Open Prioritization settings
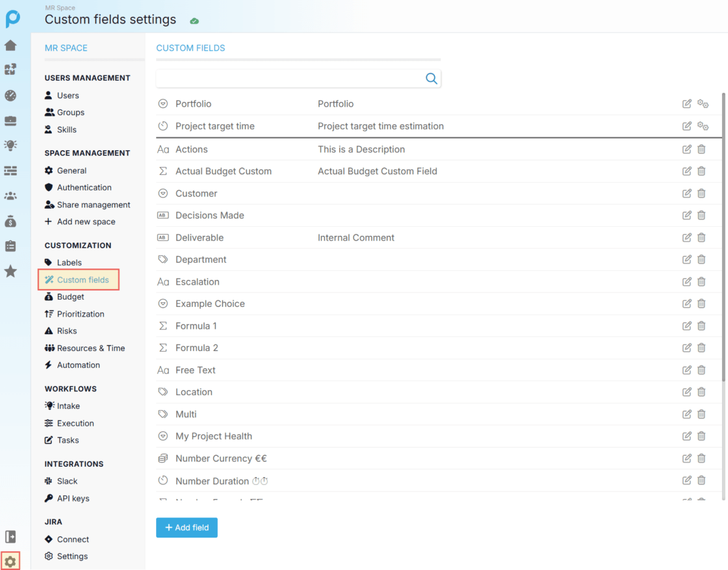728x570 pixels. (74, 314)
